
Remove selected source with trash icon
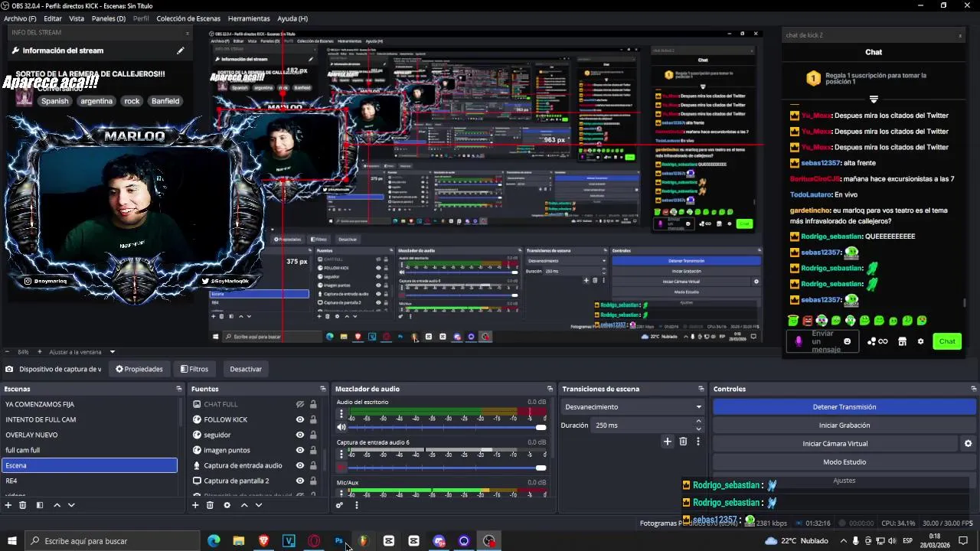tap(210, 505)
